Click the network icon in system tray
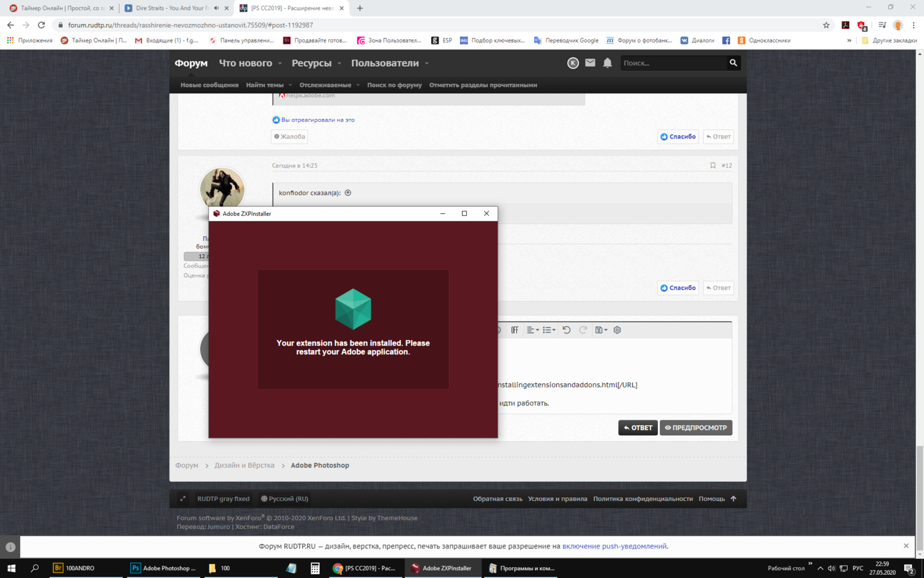The image size is (924, 578). coord(844,568)
